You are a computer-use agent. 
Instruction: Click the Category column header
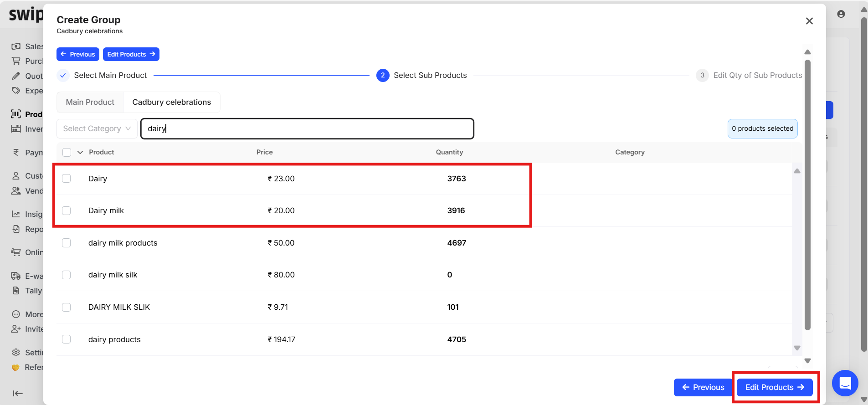click(630, 152)
